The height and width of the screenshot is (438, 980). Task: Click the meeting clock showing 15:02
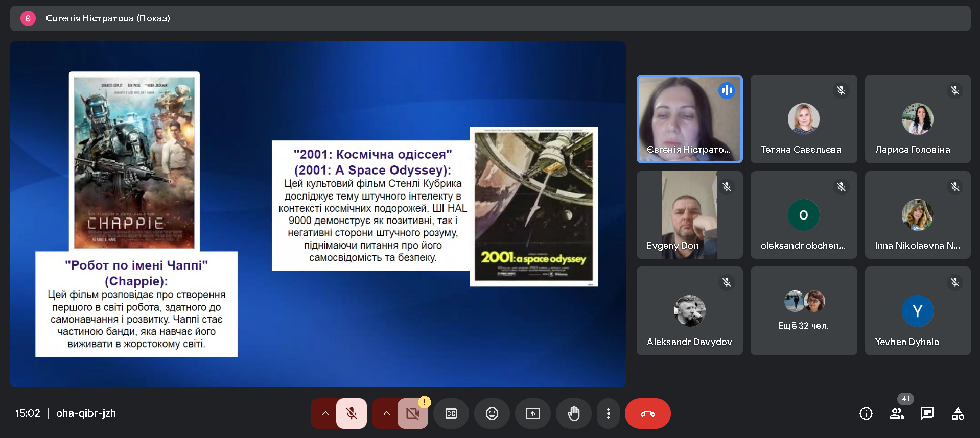(x=28, y=413)
